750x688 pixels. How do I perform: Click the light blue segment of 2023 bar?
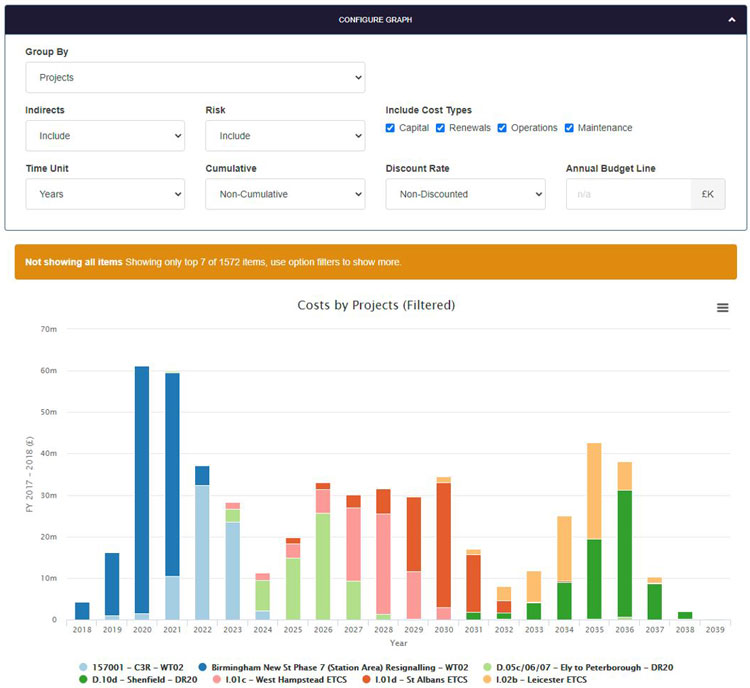232,571
